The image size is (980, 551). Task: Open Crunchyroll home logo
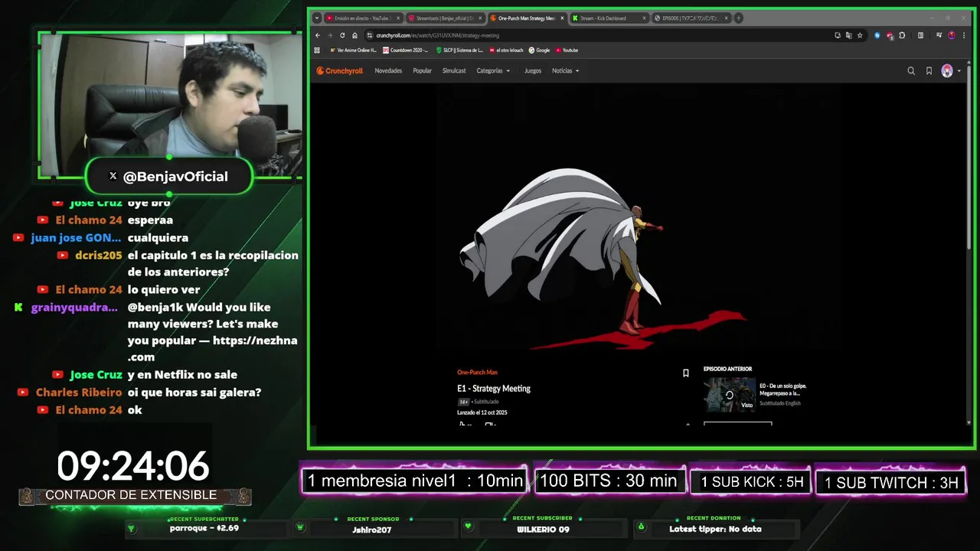point(340,71)
